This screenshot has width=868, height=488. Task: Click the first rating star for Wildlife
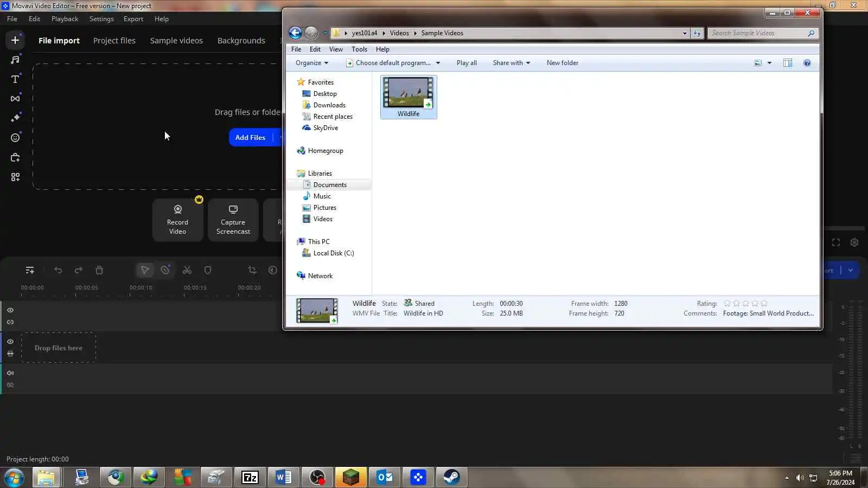(x=727, y=304)
